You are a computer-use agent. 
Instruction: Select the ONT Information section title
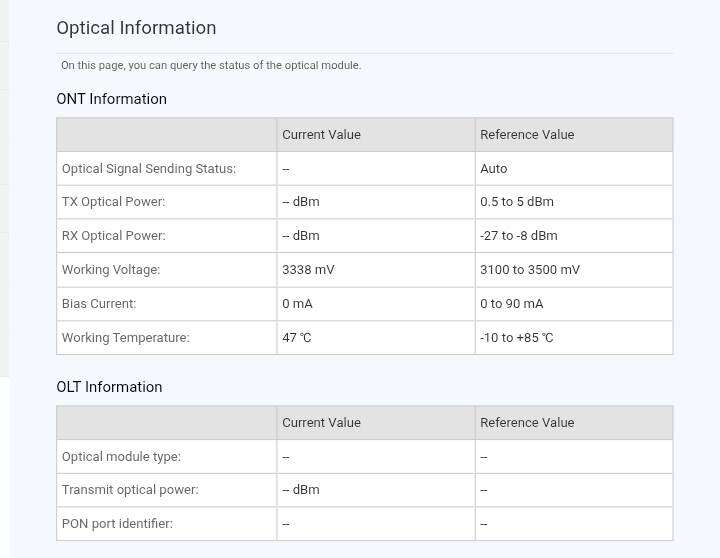click(111, 99)
